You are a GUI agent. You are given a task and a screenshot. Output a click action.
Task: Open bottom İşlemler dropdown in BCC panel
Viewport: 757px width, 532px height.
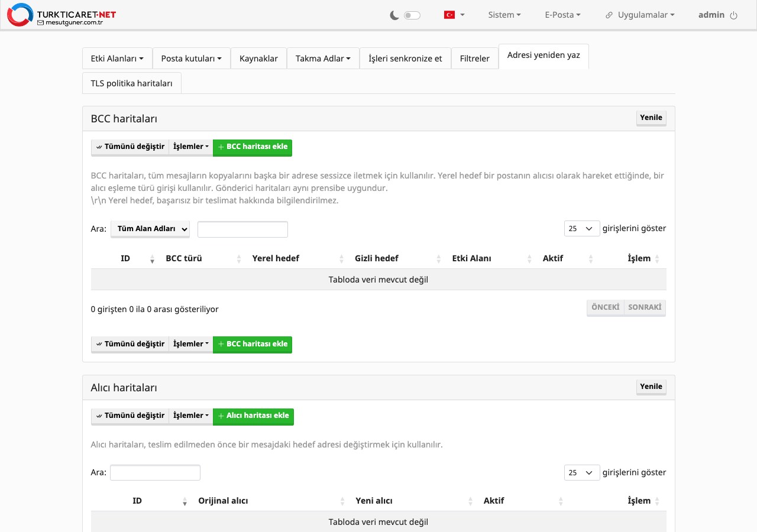pos(191,345)
